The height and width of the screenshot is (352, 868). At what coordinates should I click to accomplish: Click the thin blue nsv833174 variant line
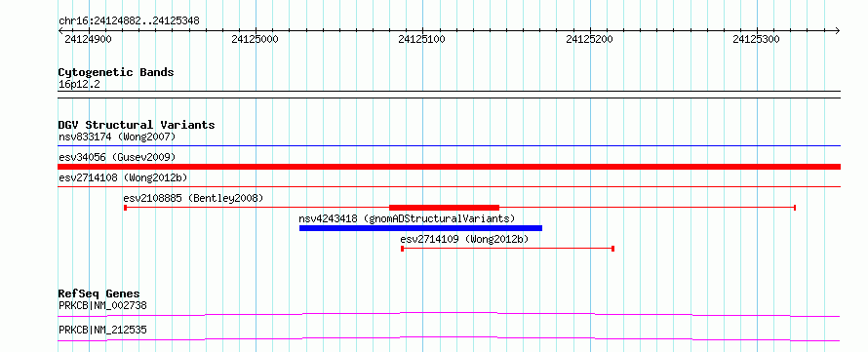pos(449,146)
